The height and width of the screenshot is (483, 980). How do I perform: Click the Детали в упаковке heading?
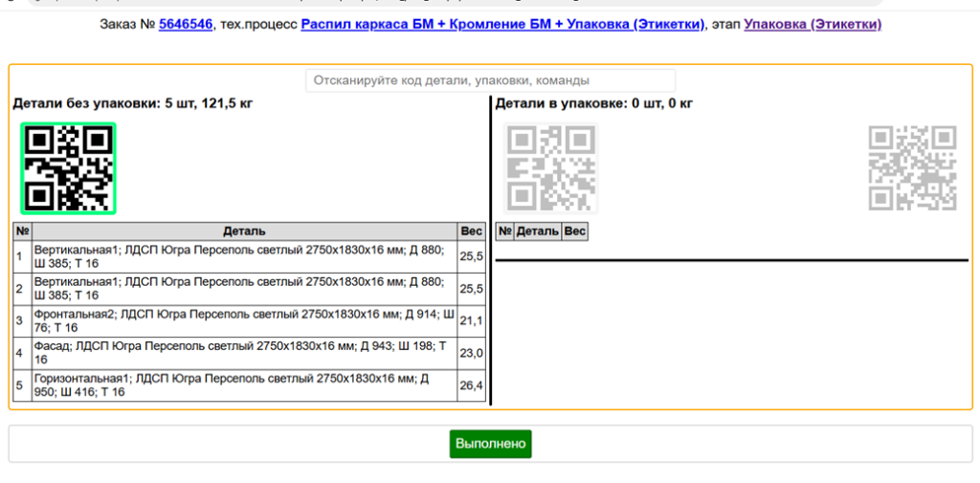click(593, 103)
